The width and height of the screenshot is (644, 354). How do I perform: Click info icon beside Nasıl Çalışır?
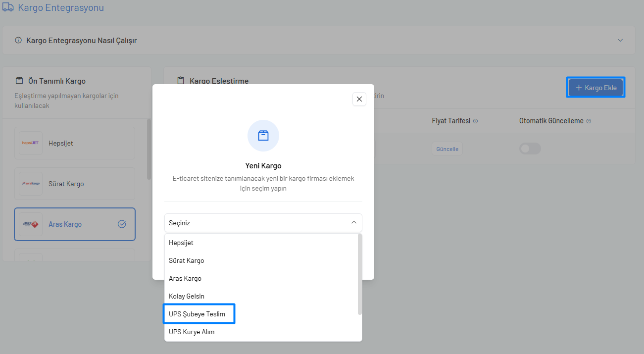(x=18, y=41)
